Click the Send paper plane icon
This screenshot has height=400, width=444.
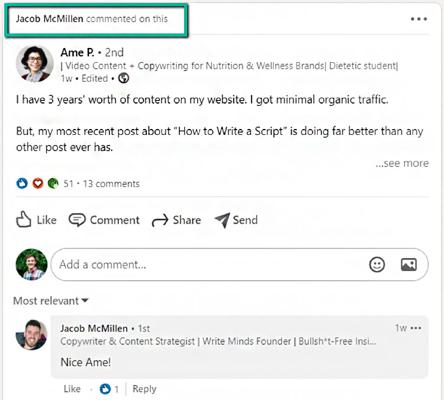tap(222, 220)
